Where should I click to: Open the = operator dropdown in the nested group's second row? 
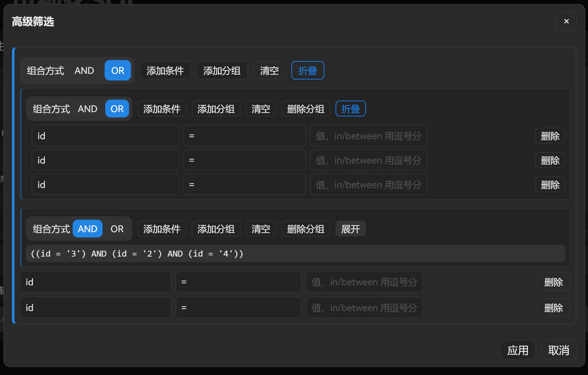coord(245,160)
